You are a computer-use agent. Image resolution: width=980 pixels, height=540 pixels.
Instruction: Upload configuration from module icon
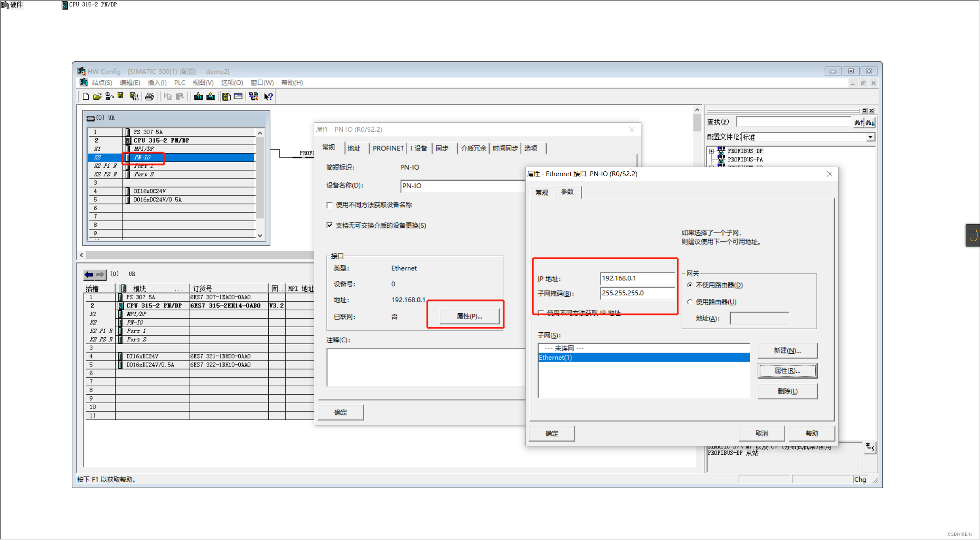[x=210, y=97]
